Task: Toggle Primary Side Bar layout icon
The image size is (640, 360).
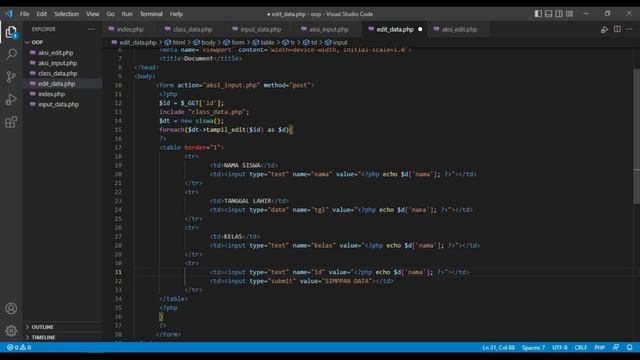Action: pyautogui.click(x=538, y=14)
